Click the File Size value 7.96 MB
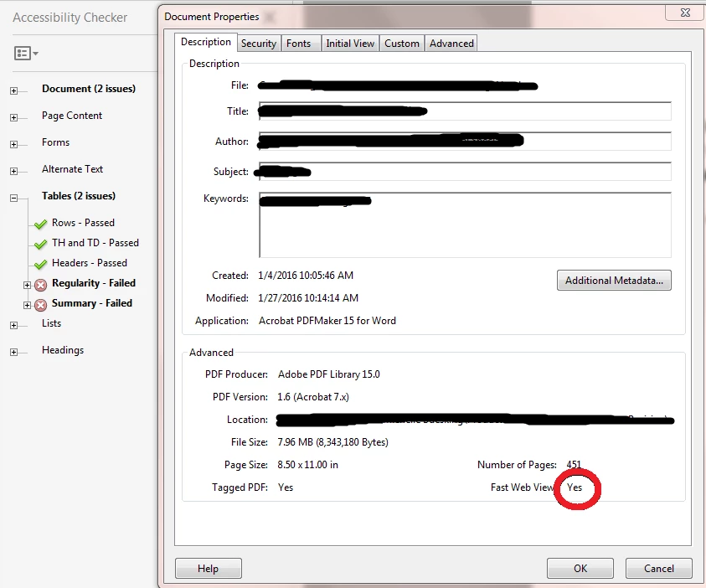Screen dimensions: 706x588 tap(332, 442)
